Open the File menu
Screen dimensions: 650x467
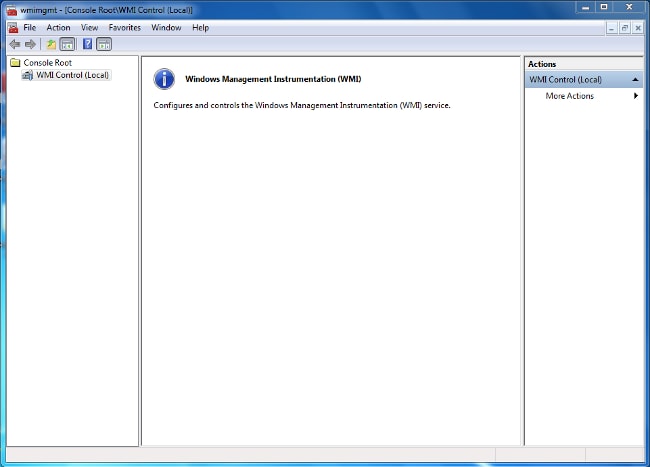(x=29, y=28)
